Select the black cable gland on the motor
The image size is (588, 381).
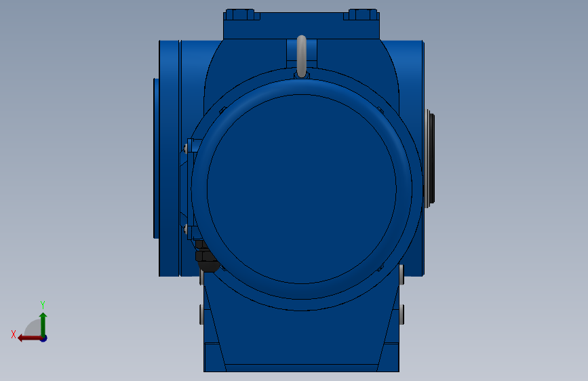click(206, 257)
